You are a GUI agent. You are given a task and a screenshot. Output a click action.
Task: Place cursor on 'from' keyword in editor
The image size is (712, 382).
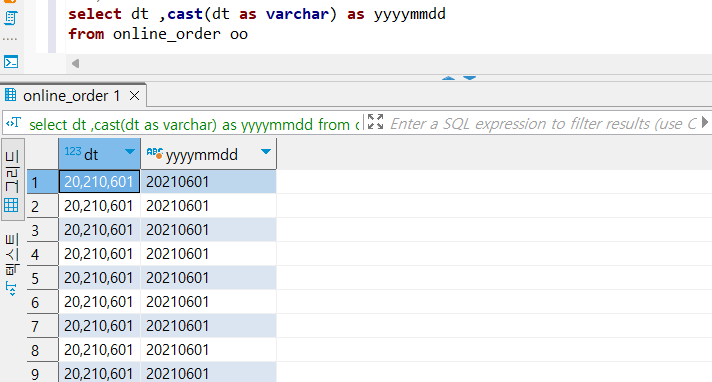pos(86,34)
